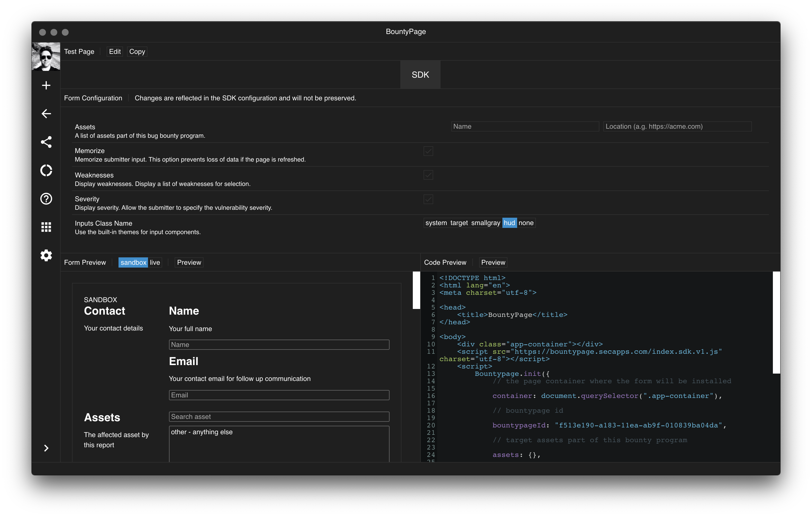Open the help question mark icon

(x=46, y=198)
